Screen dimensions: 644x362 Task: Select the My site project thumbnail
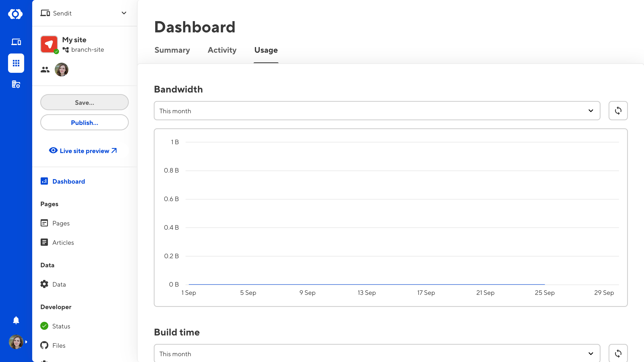click(49, 44)
